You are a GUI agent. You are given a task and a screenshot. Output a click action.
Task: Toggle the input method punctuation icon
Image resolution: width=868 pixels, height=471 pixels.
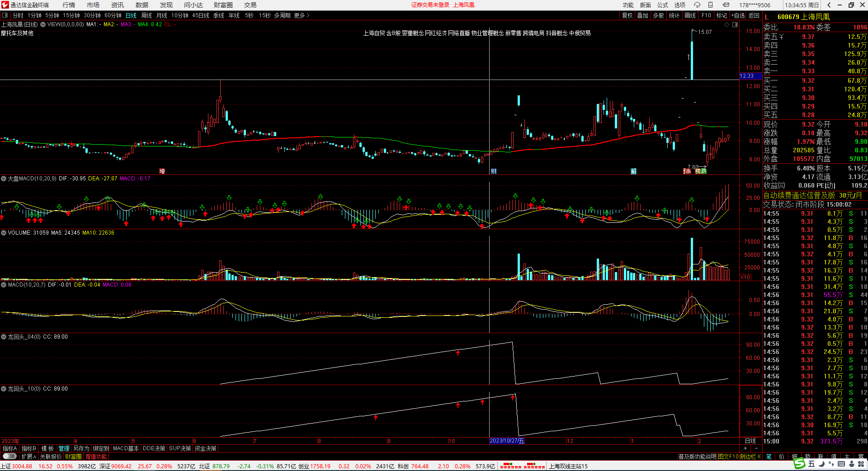point(831,464)
